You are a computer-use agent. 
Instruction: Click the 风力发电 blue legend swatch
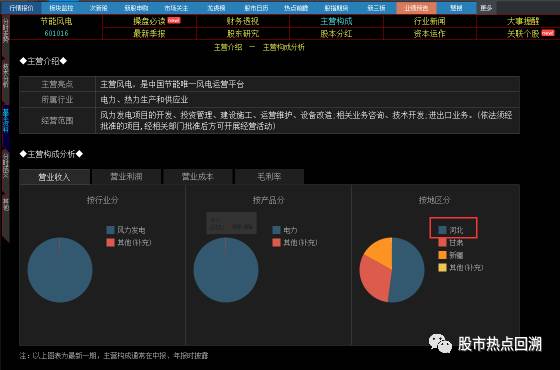pos(110,230)
